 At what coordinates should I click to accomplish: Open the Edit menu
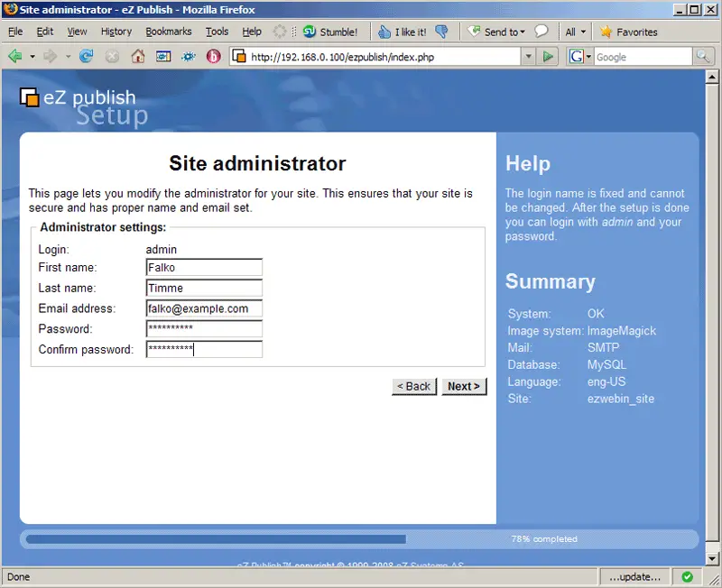coord(44,32)
